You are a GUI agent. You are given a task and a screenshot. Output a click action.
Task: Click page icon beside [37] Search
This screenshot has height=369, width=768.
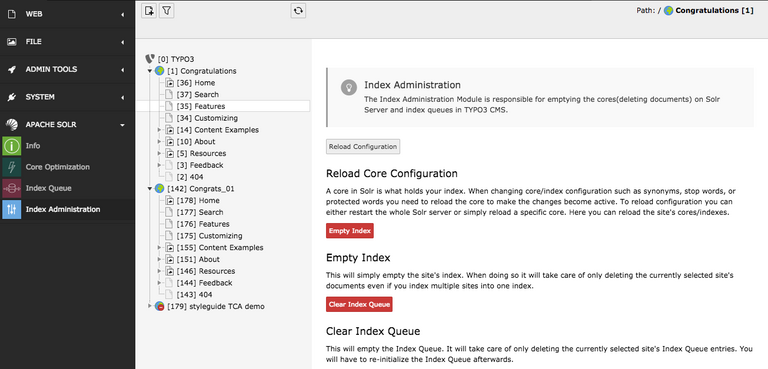pos(169,95)
